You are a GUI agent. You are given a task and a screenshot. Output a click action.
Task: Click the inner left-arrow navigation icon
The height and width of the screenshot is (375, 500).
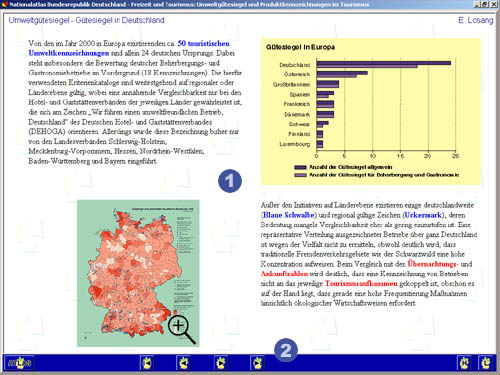(x=184, y=363)
